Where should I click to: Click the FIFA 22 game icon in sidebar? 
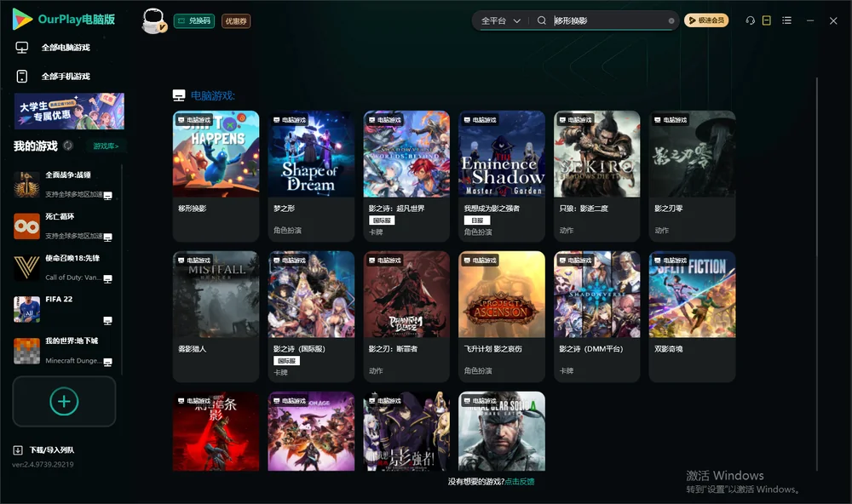(26, 310)
